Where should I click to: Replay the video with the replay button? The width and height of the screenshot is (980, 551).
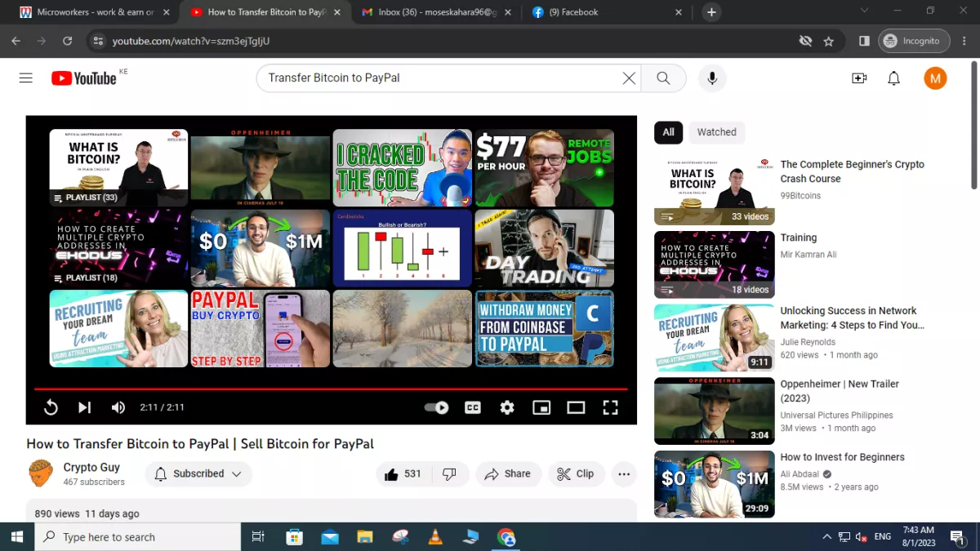pyautogui.click(x=51, y=407)
